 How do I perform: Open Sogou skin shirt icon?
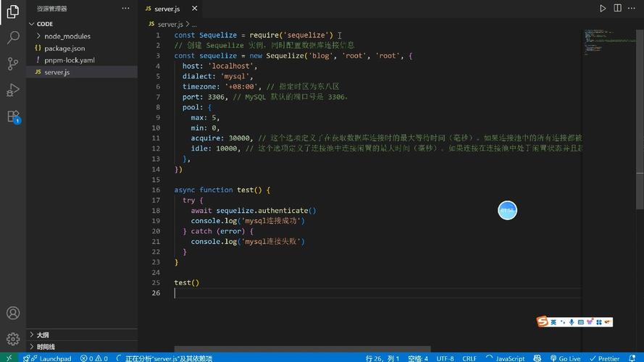(590, 322)
